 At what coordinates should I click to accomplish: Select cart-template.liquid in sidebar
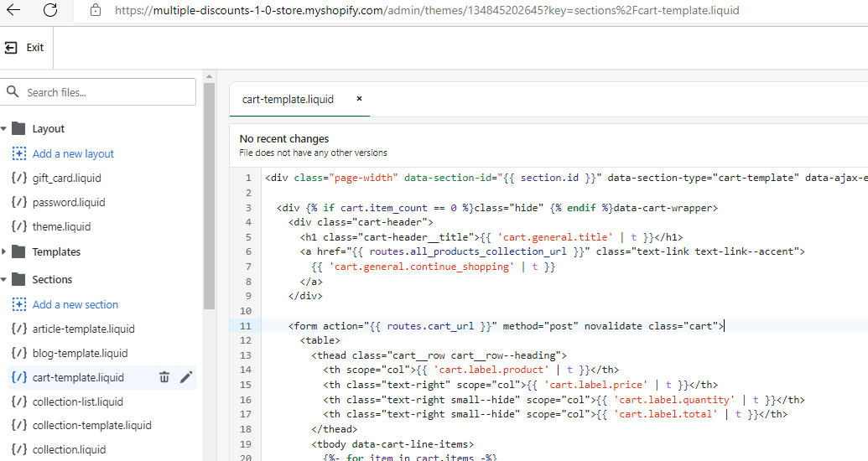(78, 378)
